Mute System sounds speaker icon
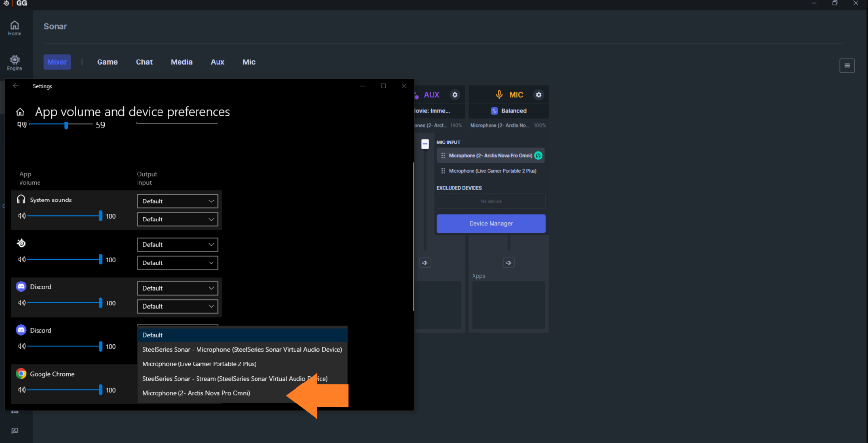Viewport: 868px width, 443px height. [x=22, y=216]
